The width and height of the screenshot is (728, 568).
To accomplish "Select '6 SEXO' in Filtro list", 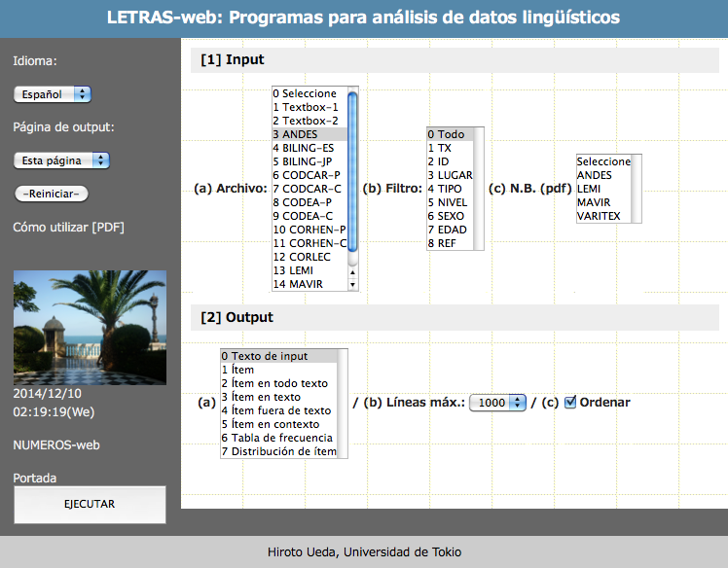I will [x=450, y=216].
